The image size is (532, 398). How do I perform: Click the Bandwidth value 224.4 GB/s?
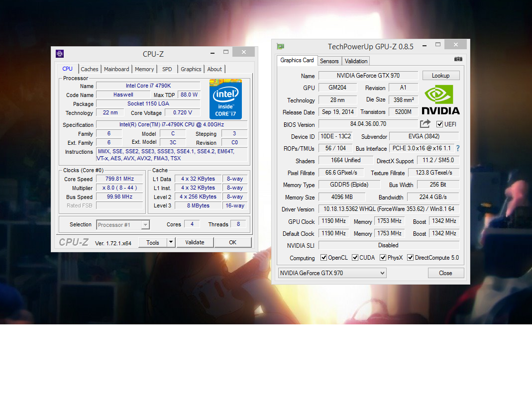coord(433,197)
